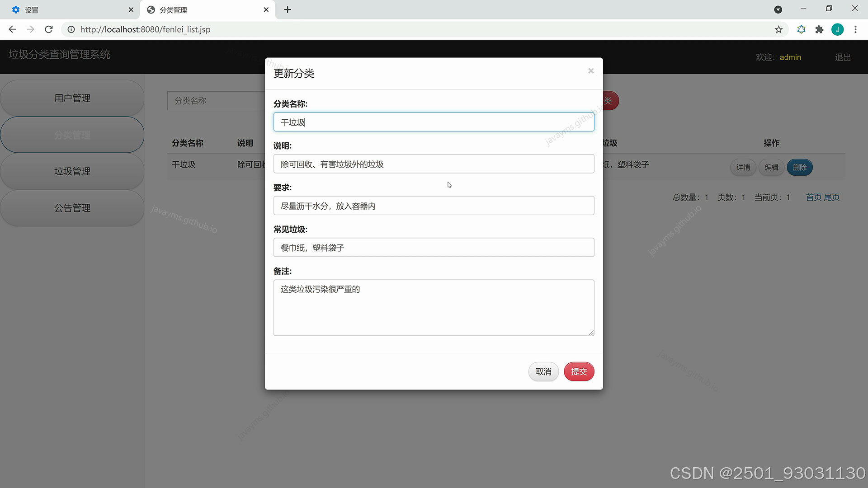Click the hexagon extension icon in toolbar
Image resolution: width=868 pixels, height=488 pixels.
coord(801,29)
